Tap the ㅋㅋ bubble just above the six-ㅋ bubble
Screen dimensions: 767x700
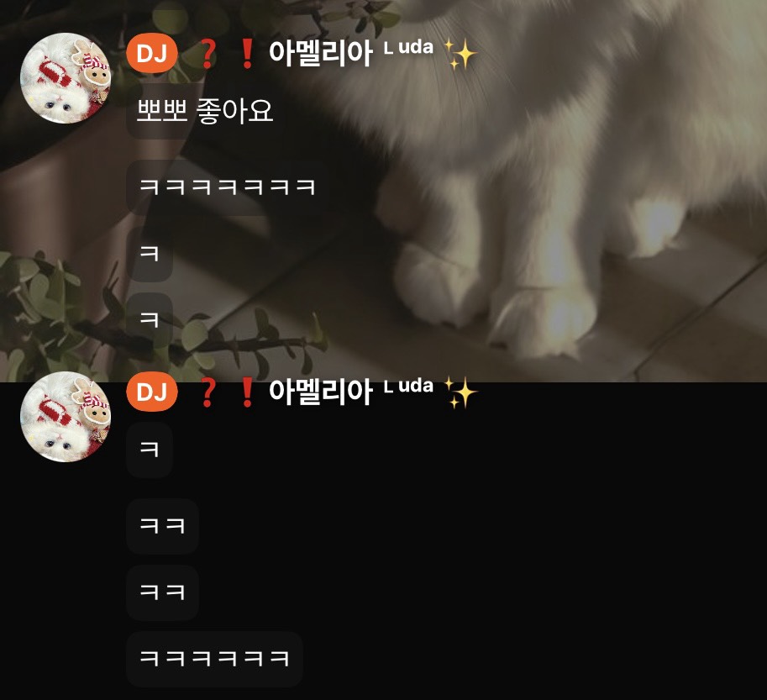click(162, 592)
